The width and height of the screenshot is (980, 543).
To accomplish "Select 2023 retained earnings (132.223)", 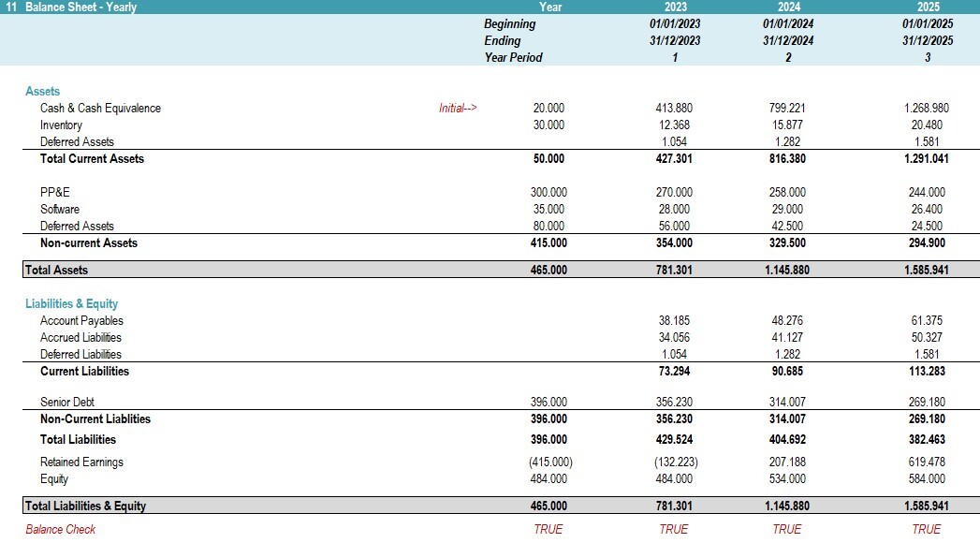I will point(676,462).
